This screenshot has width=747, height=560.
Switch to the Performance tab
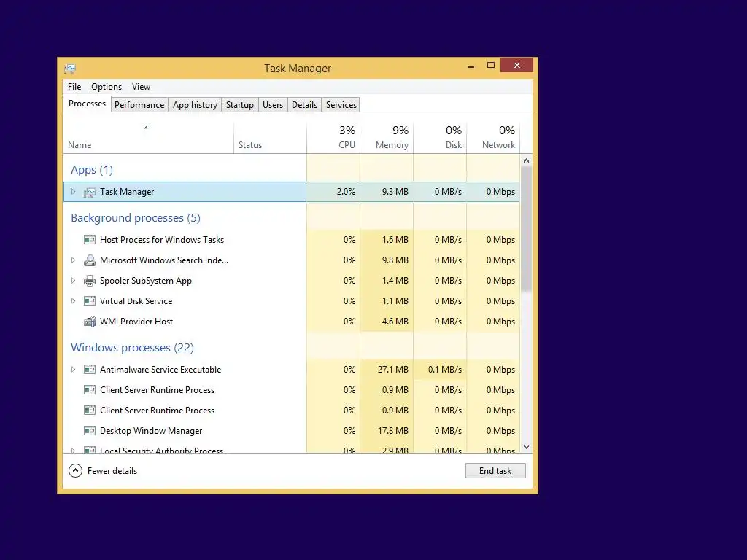click(x=139, y=105)
